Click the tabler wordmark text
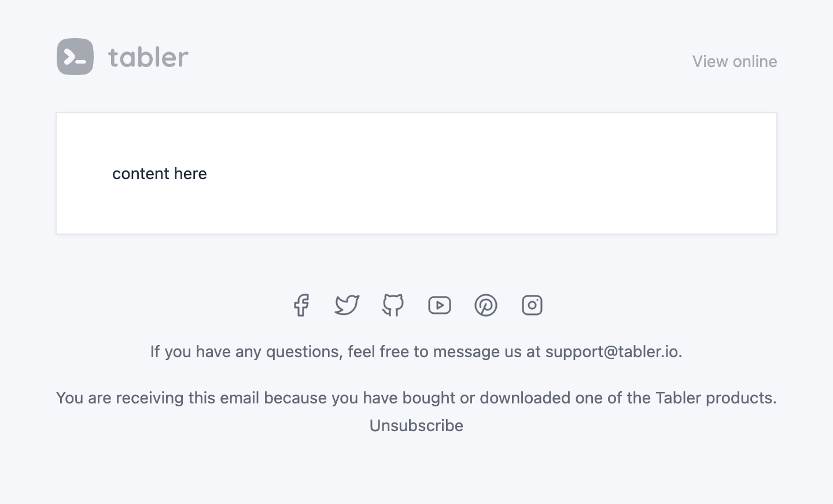833x504 pixels. pyautogui.click(x=148, y=57)
